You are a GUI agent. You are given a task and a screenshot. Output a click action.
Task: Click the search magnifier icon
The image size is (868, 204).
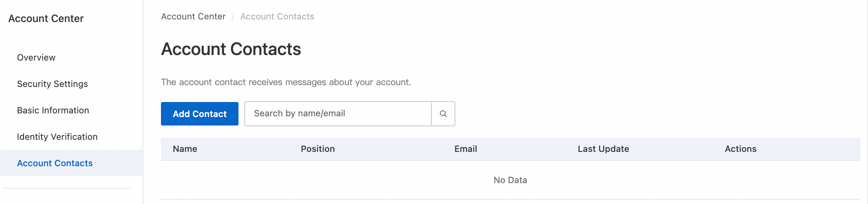pos(443,114)
